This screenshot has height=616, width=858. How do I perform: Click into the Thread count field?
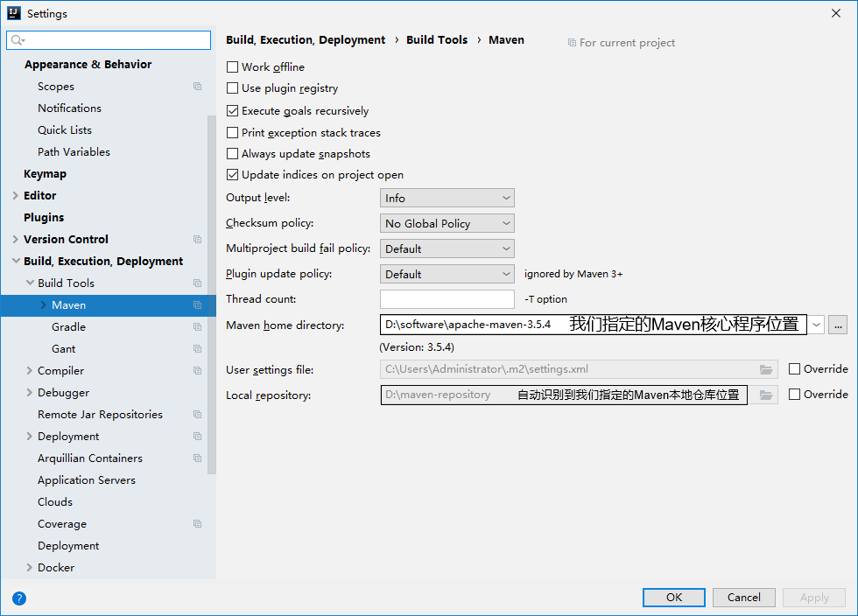pos(447,299)
